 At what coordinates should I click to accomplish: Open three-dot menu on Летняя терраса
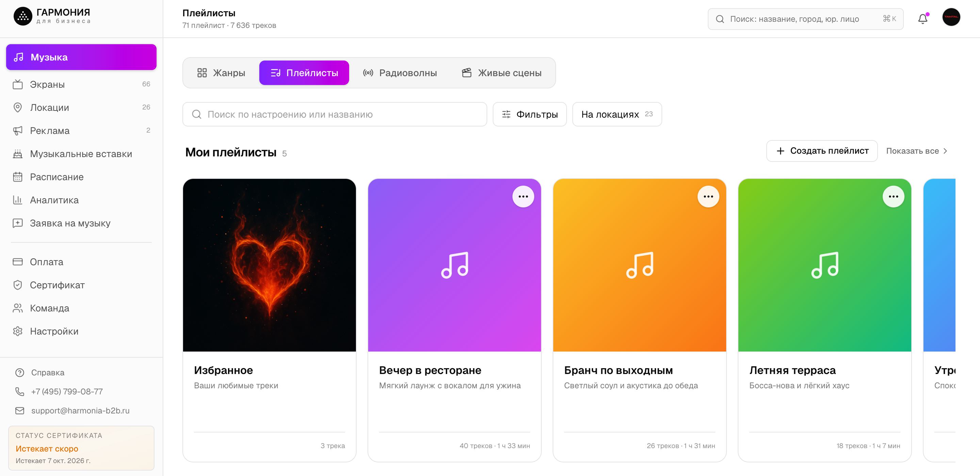893,197
